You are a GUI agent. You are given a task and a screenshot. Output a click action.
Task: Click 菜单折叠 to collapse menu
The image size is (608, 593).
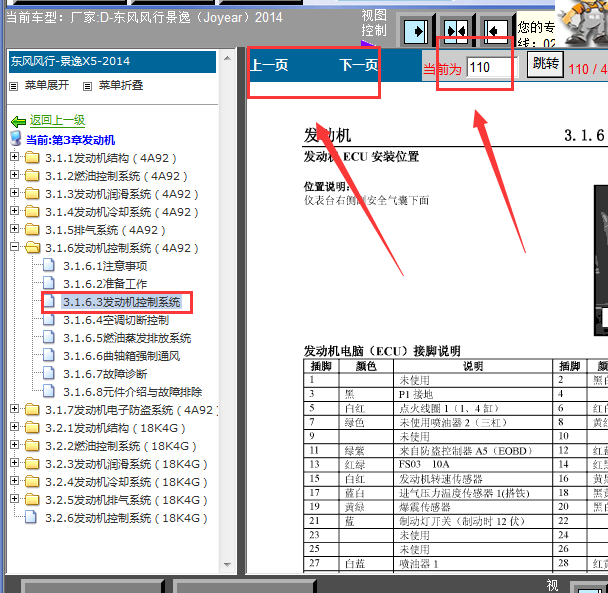tap(121, 85)
